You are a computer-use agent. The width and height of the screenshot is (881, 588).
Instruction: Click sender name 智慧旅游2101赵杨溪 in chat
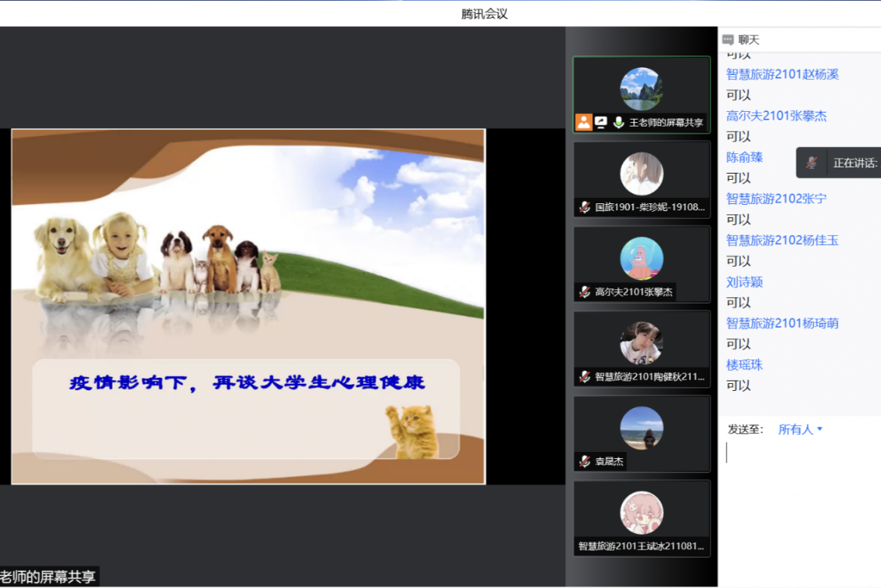pos(782,74)
